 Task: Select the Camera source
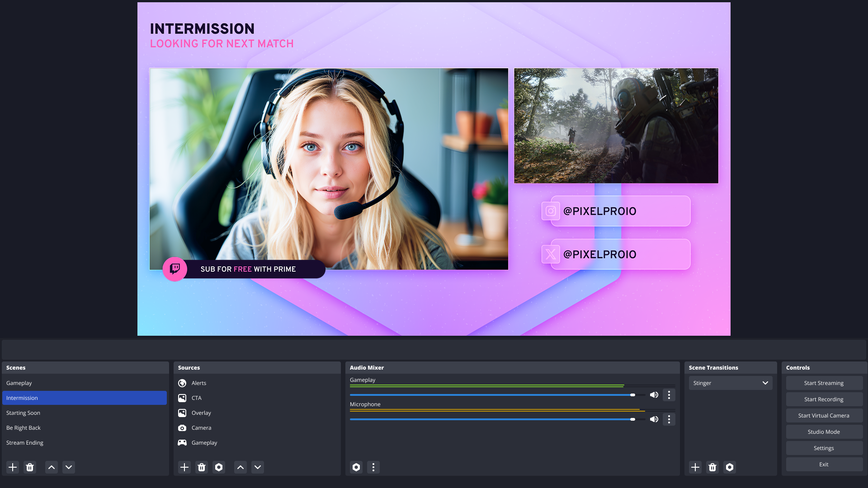[x=201, y=428]
